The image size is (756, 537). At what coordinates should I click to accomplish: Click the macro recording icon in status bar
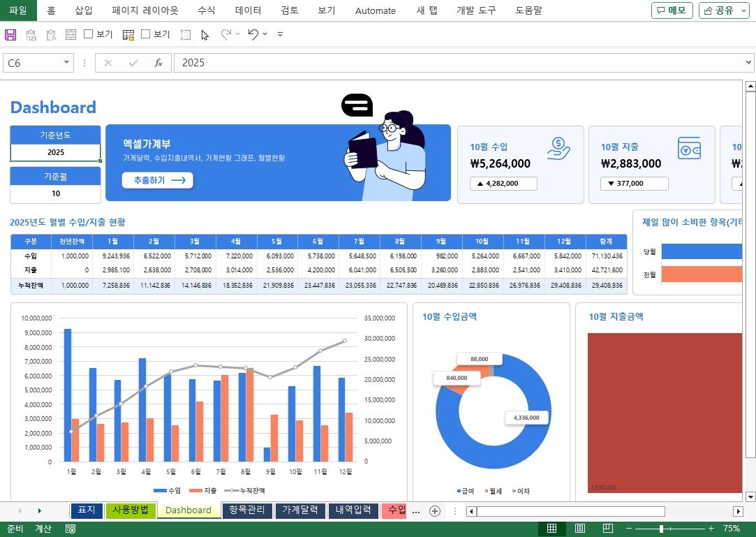[x=71, y=529]
